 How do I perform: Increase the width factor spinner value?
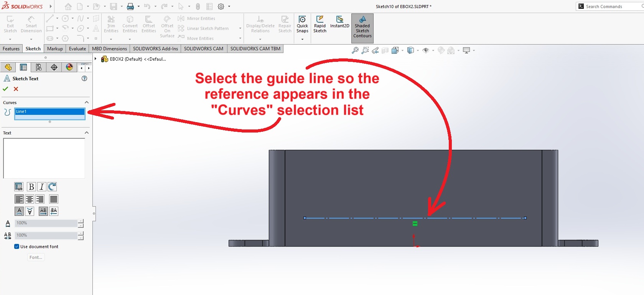pyautogui.click(x=81, y=221)
